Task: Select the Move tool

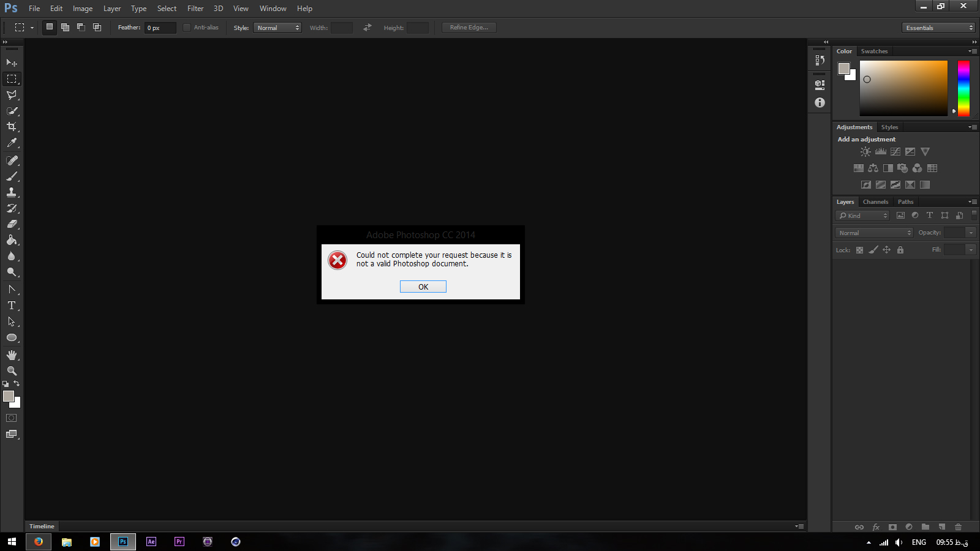Action: 12,63
